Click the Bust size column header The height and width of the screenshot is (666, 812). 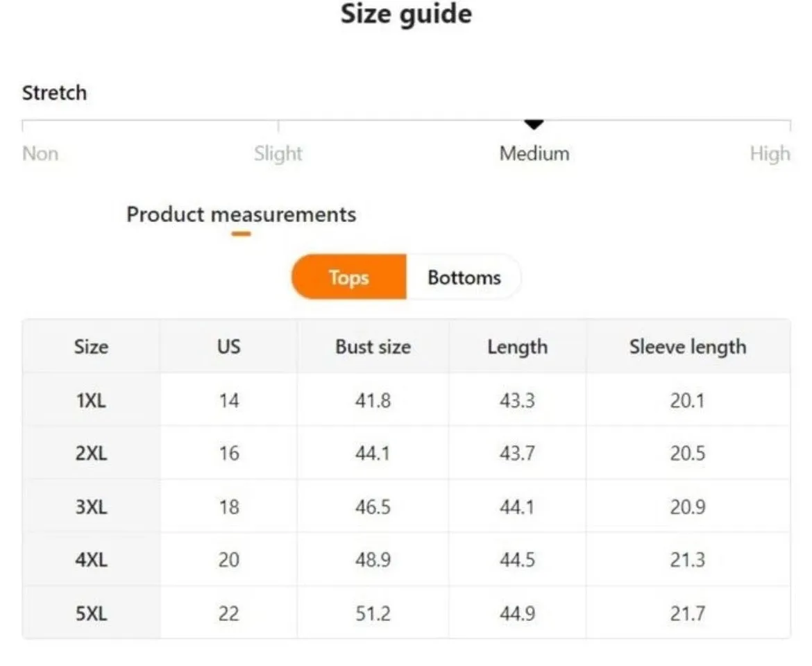(x=373, y=346)
